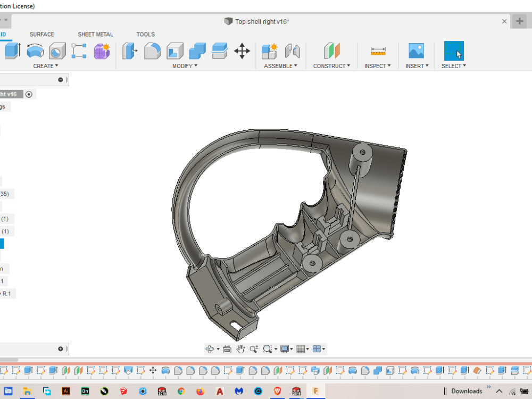The image size is (532, 399).
Task: Click the Display Settings monitor icon
Action: (285, 349)
